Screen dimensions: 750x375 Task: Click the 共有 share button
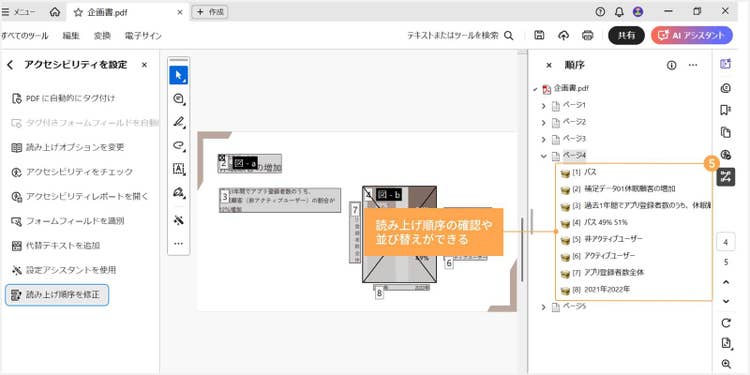(x=626, y=35)
